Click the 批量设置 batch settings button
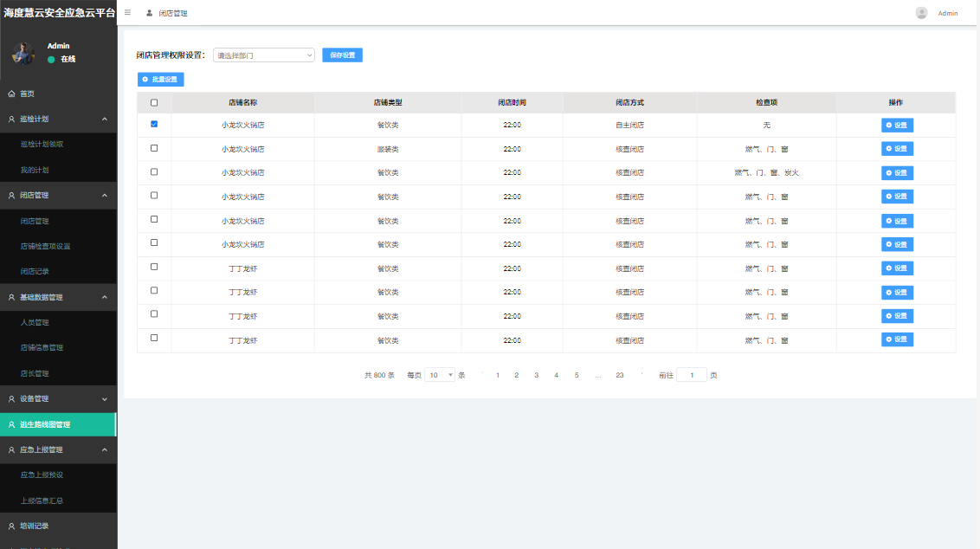 coord(160,80)
